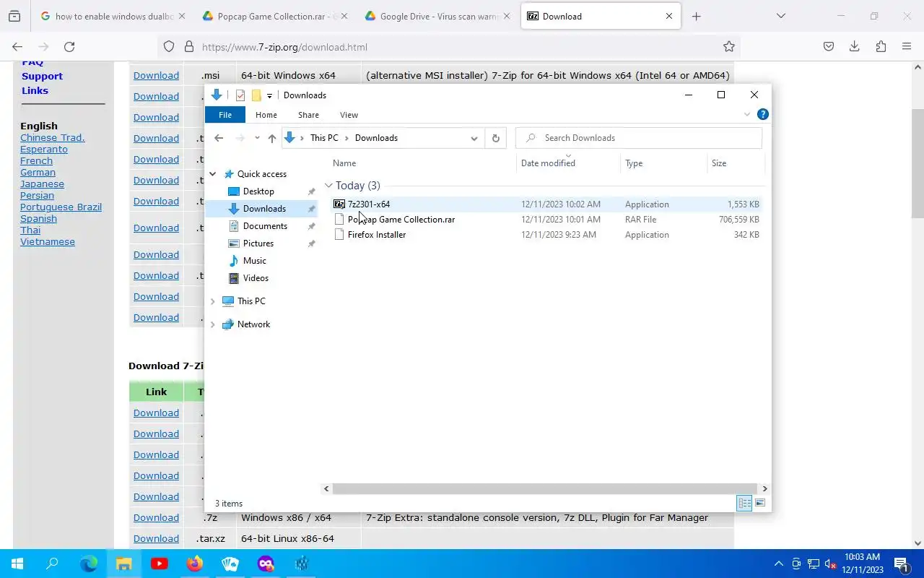Image resolution: width=924 pixels, height=578 pixels.
Task: Open recent locations dropdown in Explorer
Action: [x=256, y=138]
